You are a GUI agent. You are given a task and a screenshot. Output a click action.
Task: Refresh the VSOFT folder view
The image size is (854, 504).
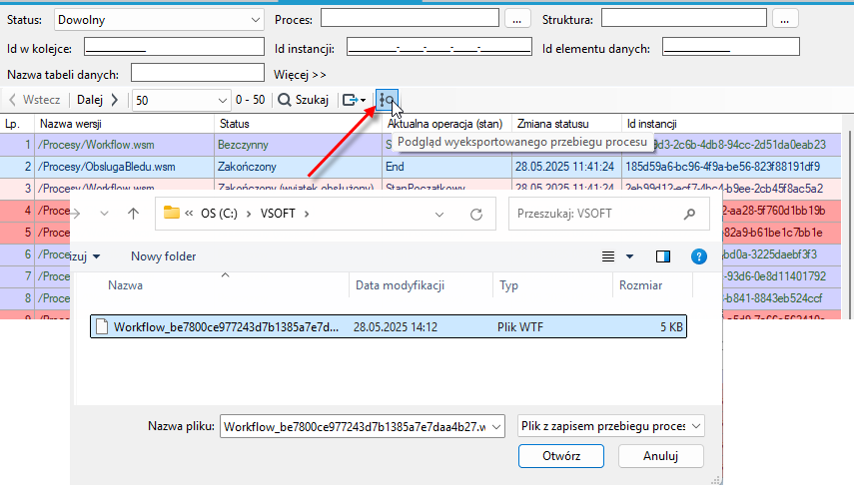(x=476, y=215)
